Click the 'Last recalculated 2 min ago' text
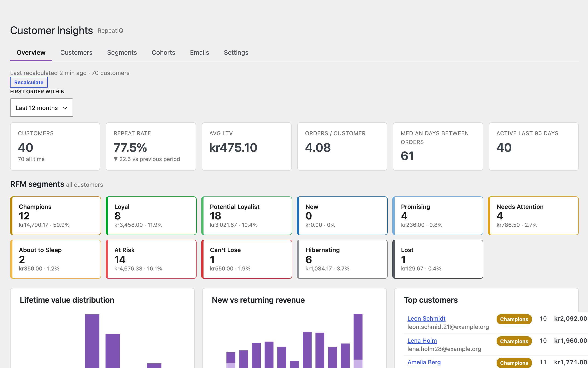Viewport: 588px width, 368px height. click(x=48, y=73)
